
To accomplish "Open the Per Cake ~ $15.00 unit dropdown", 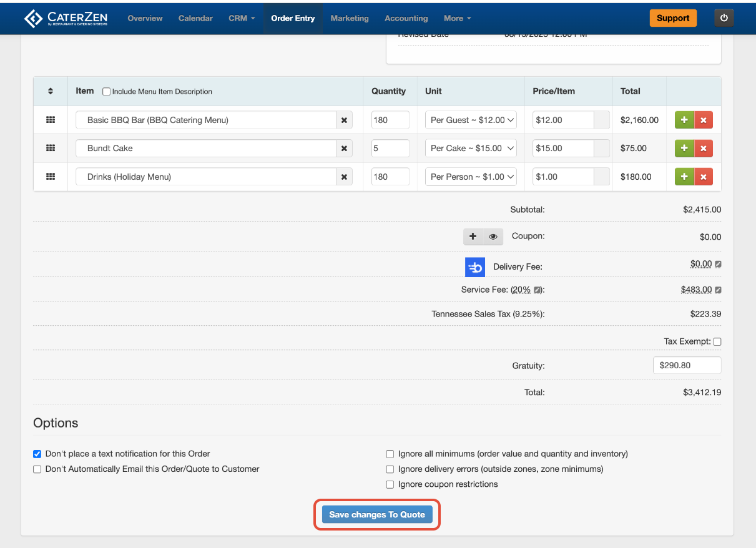I will (471, 148).
